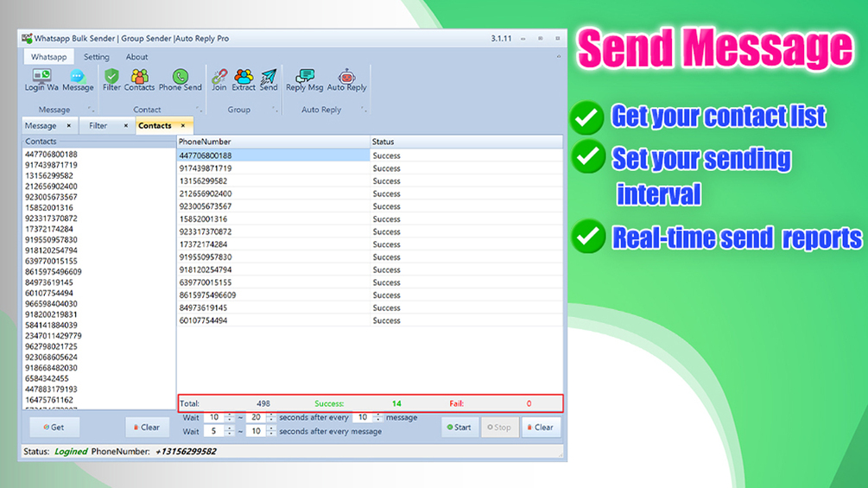Click first batch wait value 10 field

tap(214, 417)
